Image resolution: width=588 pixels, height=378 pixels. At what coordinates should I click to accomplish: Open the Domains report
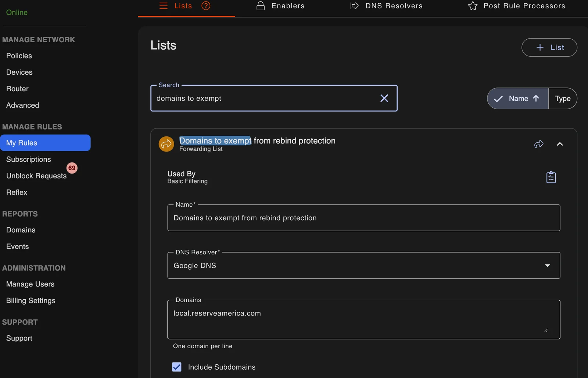[x=21, y=230]
